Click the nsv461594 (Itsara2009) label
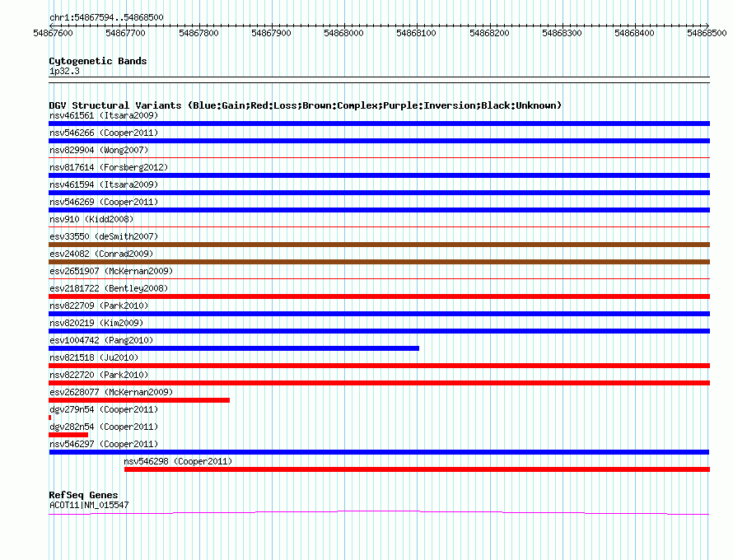 (104, 184)
